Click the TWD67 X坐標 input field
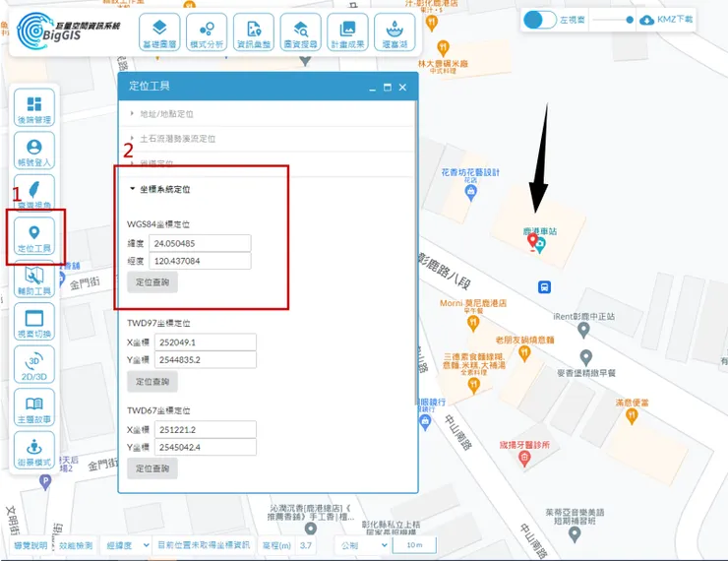Screen dimensions: 728x561 [x=206, y=429]
